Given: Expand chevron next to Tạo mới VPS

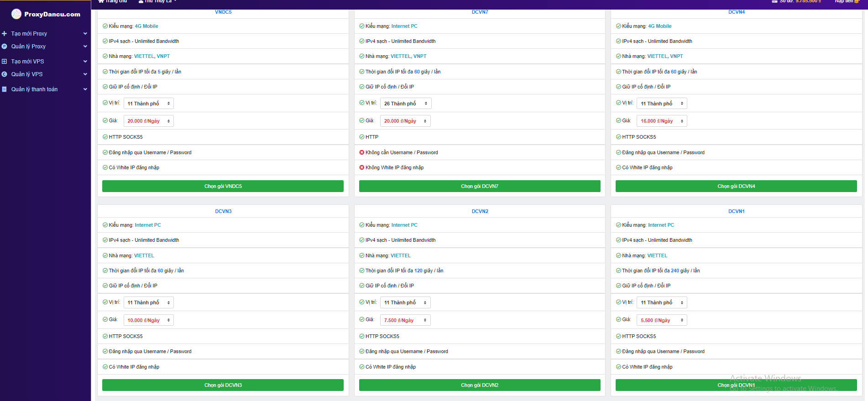Looking at the screenshot, I should [x=85, y=61].
